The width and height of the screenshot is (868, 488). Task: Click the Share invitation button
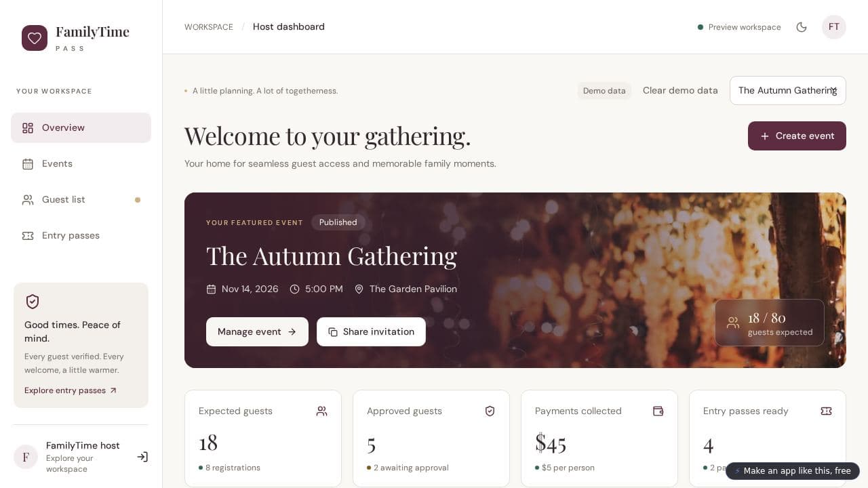pyautogui.click(x=371, y=331)
